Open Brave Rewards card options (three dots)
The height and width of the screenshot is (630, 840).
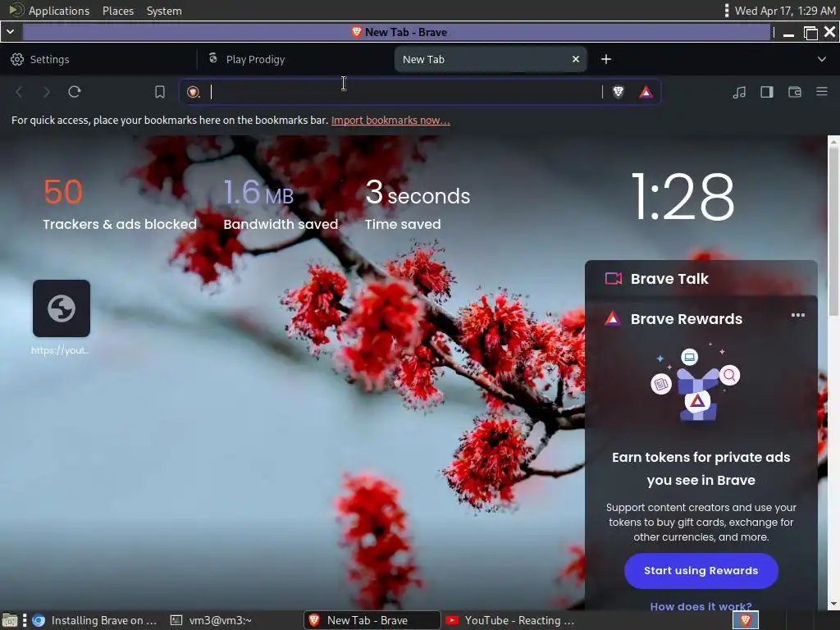click(797, 315)
